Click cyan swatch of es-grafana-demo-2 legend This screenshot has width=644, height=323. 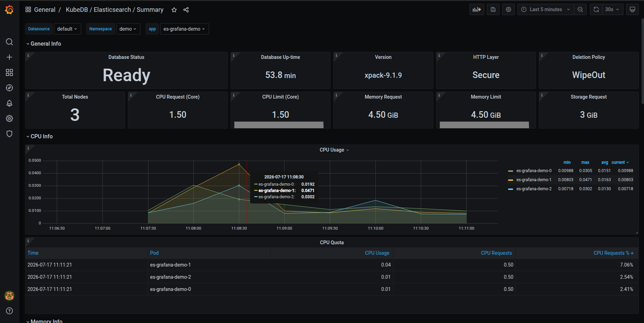[x=511, y=189]
